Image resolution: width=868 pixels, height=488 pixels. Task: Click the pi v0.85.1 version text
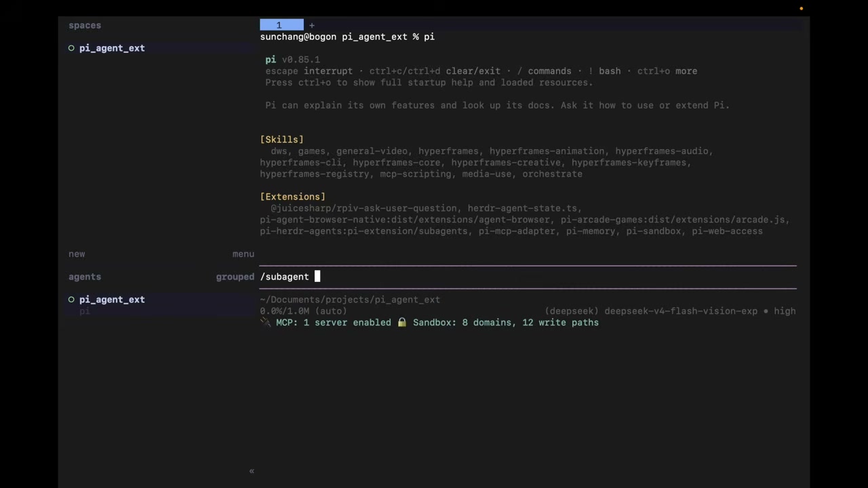point(293,60)
